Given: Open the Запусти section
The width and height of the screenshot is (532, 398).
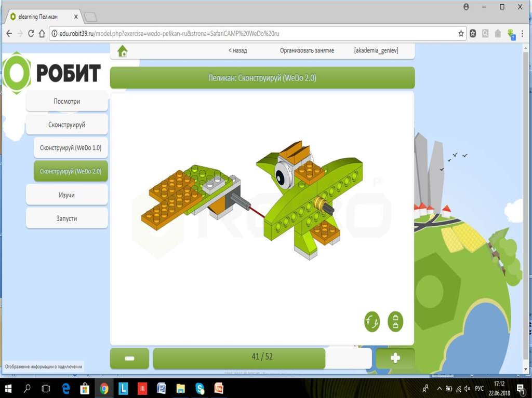Looking at the screenshot, I should 67,218.
